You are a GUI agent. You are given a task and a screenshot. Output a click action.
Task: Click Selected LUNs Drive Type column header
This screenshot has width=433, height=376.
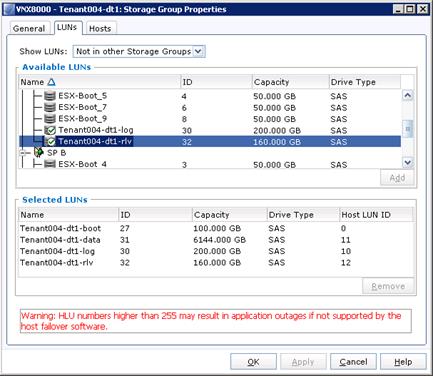(303, 215)
